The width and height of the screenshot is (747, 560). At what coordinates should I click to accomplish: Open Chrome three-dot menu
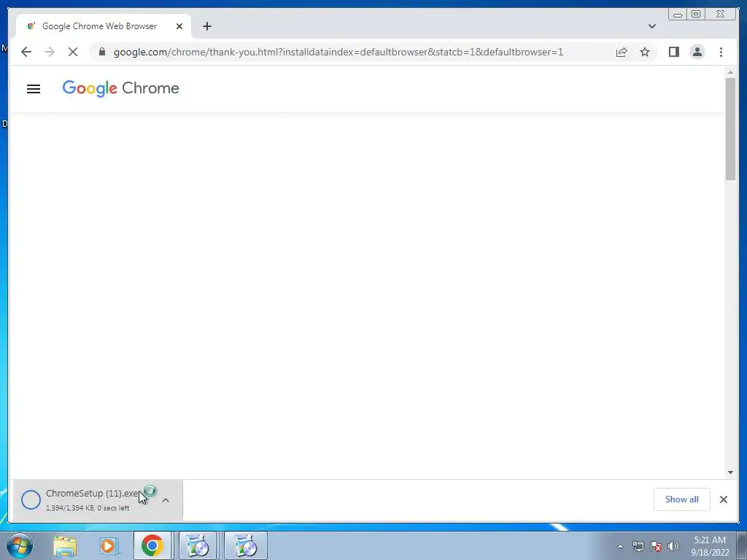(721, 52)
